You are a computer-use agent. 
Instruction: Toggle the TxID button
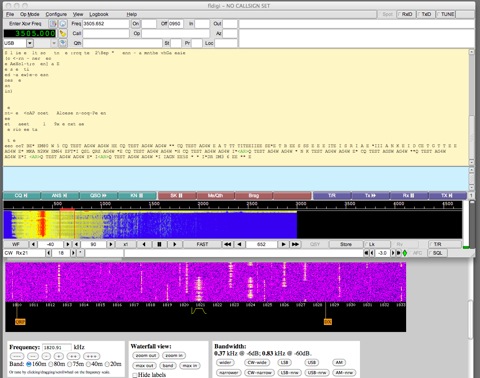tap(425, 14)
